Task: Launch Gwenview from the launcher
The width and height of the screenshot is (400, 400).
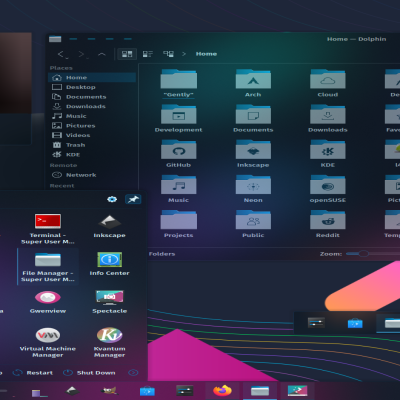Action: 48,302
